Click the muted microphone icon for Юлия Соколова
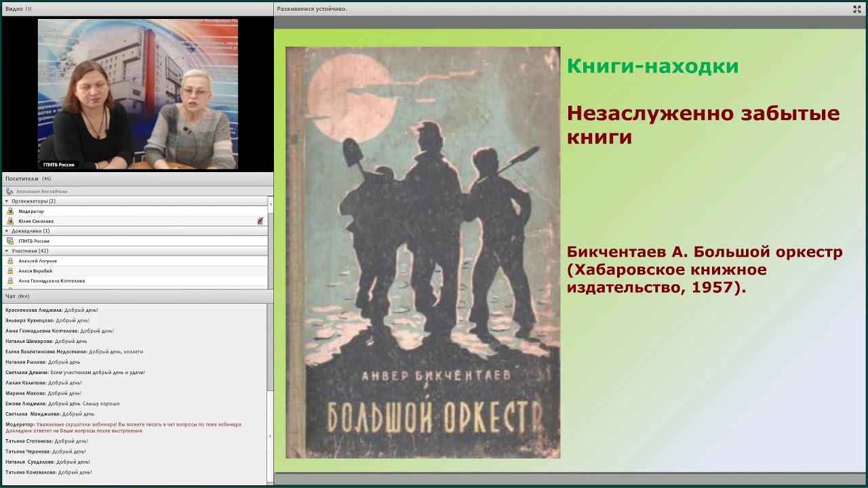Image resolution: width=868 pixels, height=488 pixels. click(260, 221)
